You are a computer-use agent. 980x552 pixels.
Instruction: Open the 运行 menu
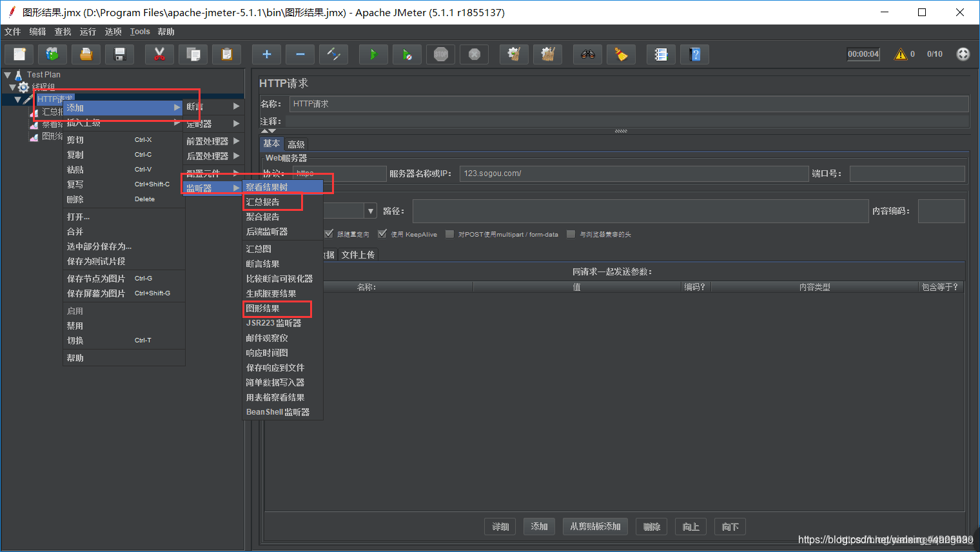[88, 32]
